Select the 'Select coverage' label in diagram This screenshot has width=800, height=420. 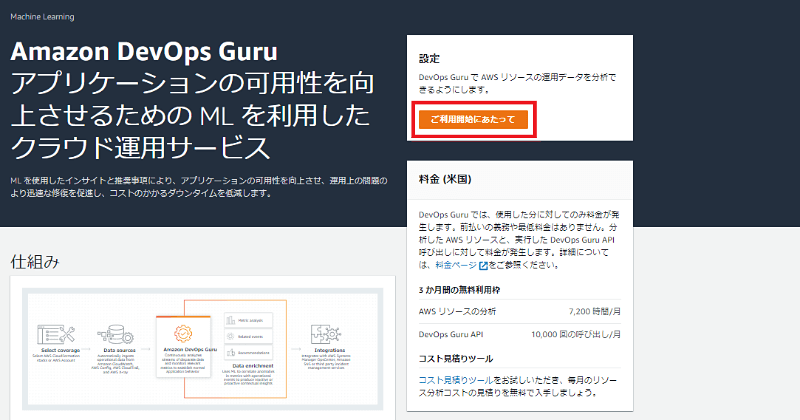pos(61,351)
